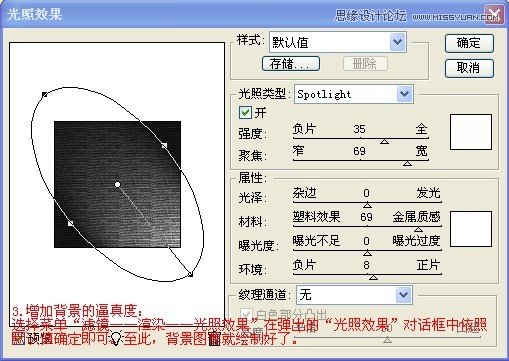Open the 纹理通道 dropdown arrow
The height and width of the screenshot is (361, 509).
(403, 295)
